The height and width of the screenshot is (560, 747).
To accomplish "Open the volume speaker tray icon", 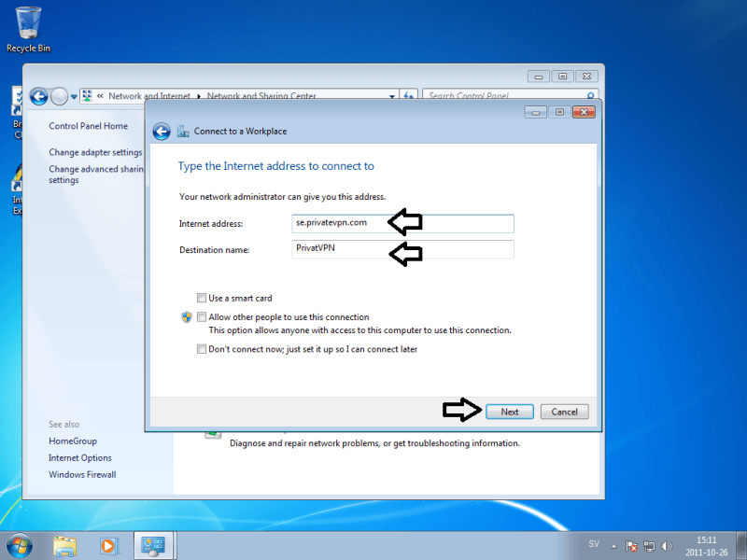I will pyautogui.click(x=666, y=545).
